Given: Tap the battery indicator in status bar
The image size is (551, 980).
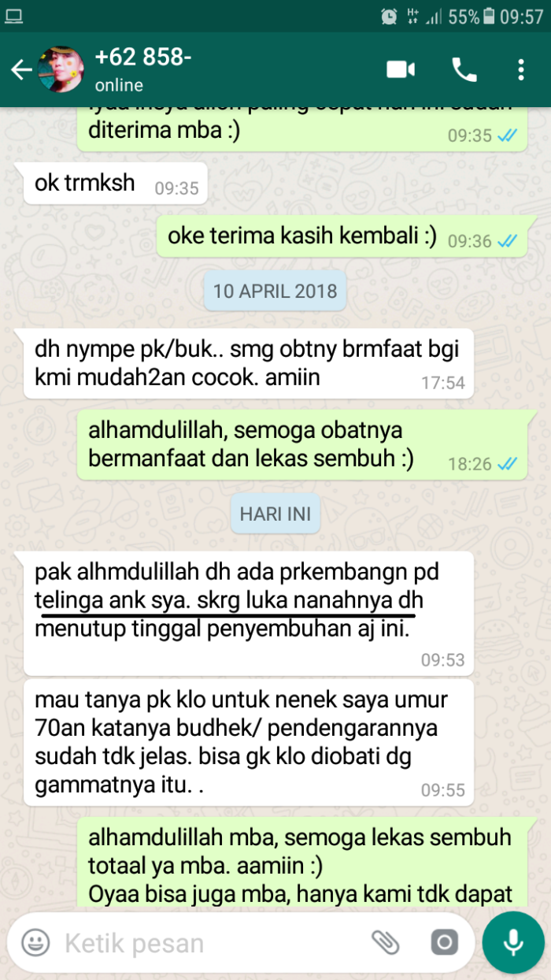Looking at the screenshot, I should (x=489, y=16).
